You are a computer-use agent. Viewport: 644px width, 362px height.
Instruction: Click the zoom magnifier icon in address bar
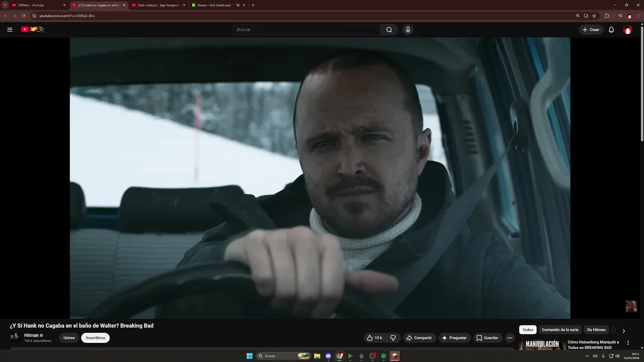pyautogui.click(x=578, y=16)
